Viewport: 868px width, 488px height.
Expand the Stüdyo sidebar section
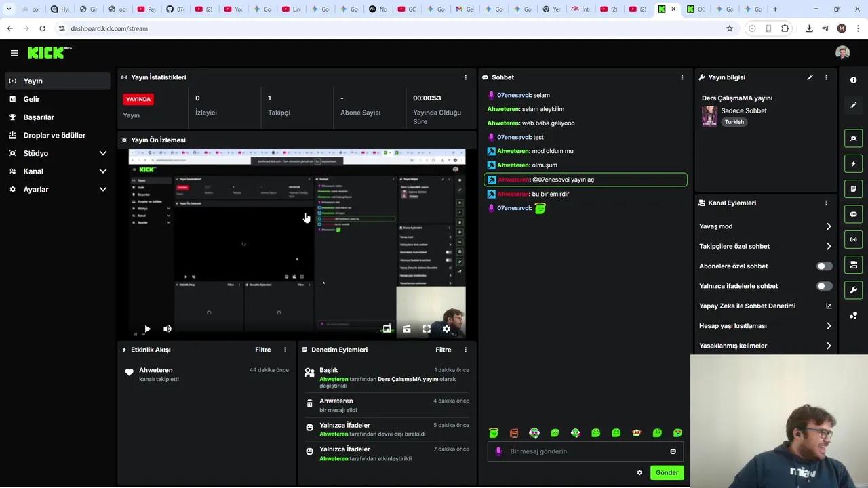(x=103, y=153)
